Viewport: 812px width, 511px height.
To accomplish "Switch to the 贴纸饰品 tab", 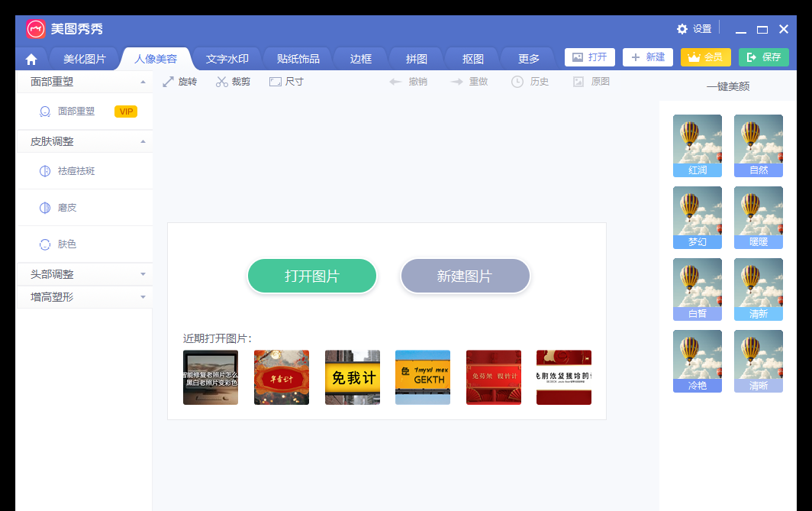I will point(298,59).
